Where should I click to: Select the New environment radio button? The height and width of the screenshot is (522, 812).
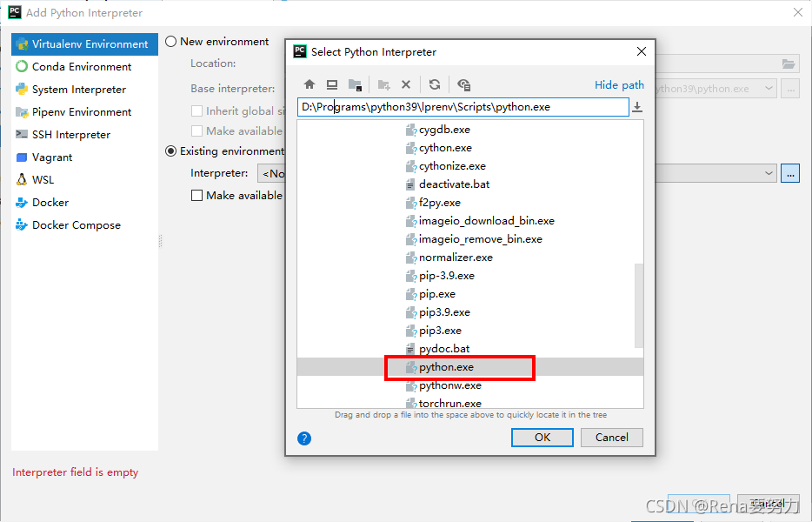[171, 42]
